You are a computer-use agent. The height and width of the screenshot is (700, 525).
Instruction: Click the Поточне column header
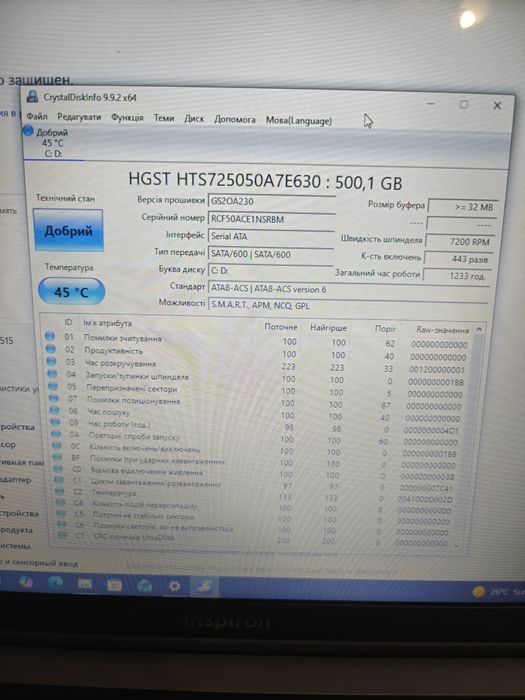[x=280, y=327]
